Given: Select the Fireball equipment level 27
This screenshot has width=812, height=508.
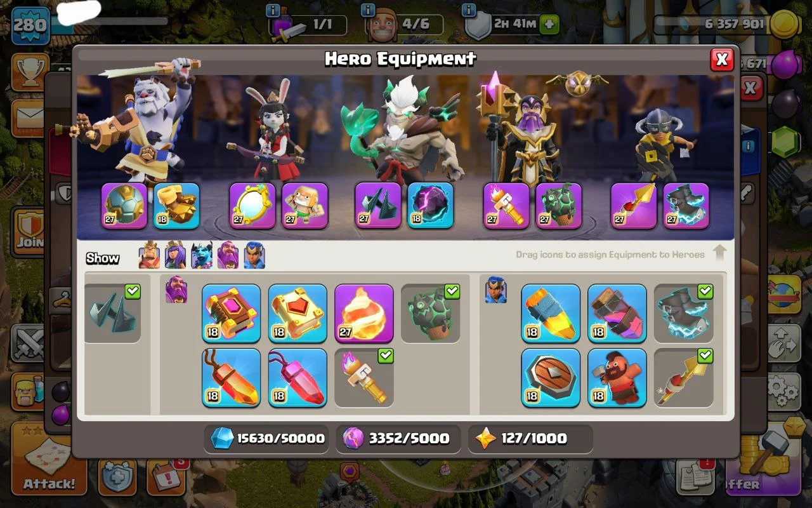Looking at the screenshot, I should click(x=363, y=314).
